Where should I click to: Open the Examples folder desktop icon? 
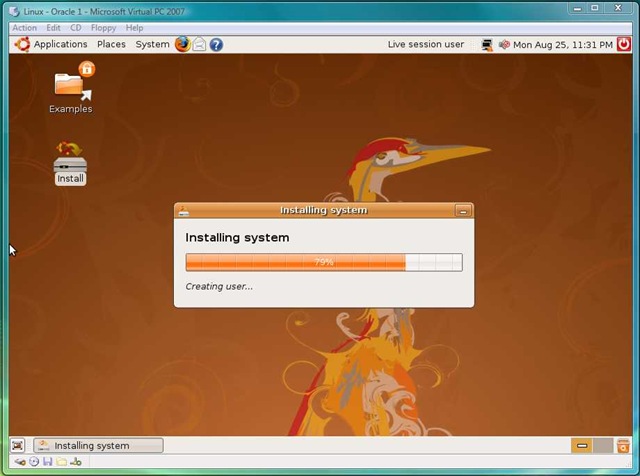click(71, 88)
